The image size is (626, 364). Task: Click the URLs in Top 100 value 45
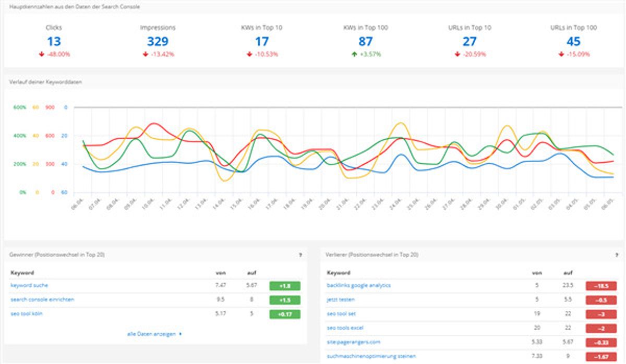pos(573,41)
